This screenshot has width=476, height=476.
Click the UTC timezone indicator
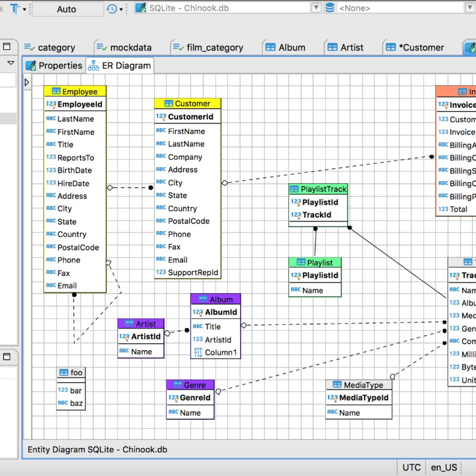click(x=411, y=467)
